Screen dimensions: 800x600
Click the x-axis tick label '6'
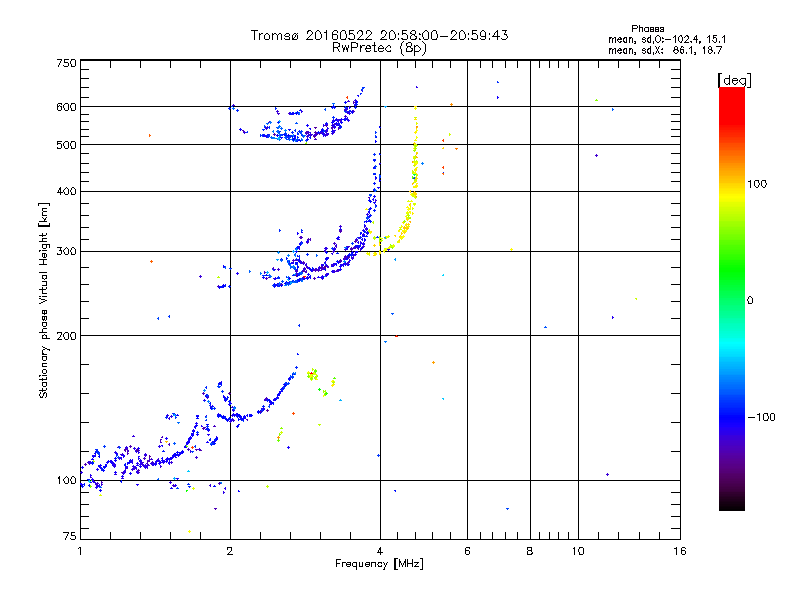tap(467, 551)
